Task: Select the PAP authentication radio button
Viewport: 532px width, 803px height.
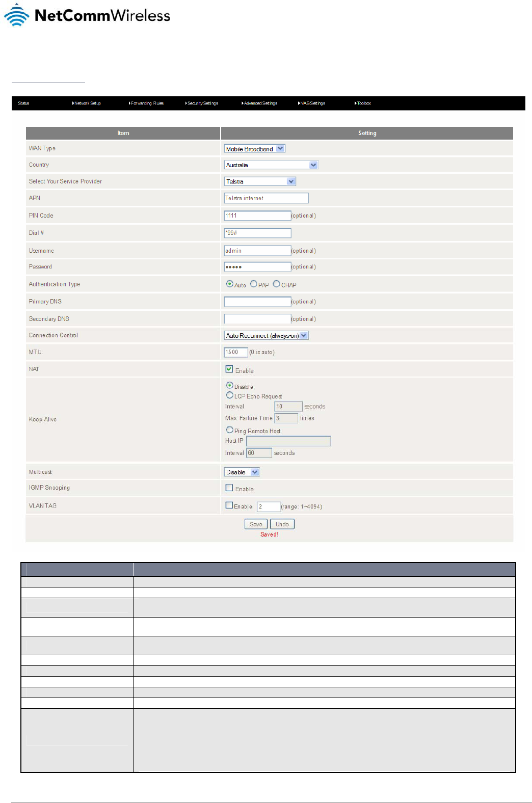Action: (x=253, y=284)
